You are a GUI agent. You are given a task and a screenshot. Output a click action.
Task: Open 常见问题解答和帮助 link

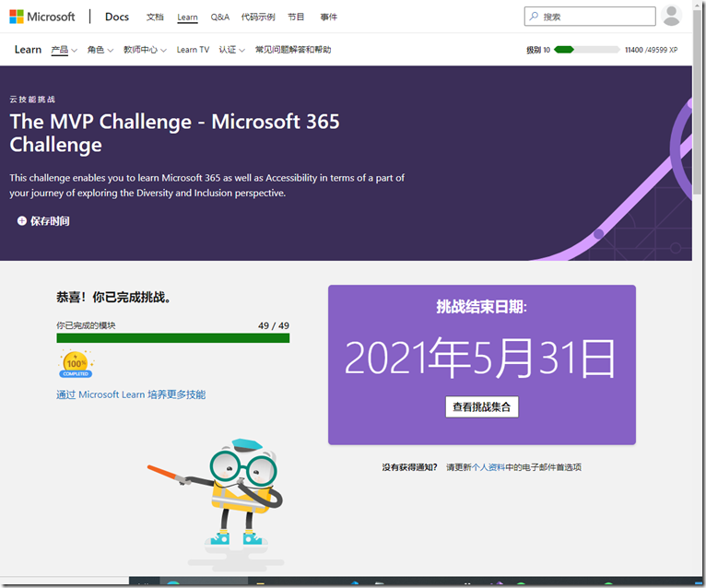point(293,50)
